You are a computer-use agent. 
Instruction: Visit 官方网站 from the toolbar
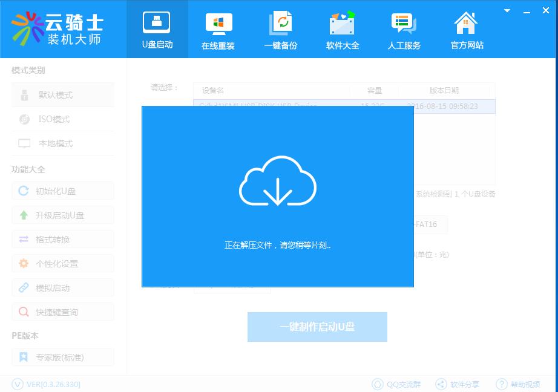coord(465,29)
